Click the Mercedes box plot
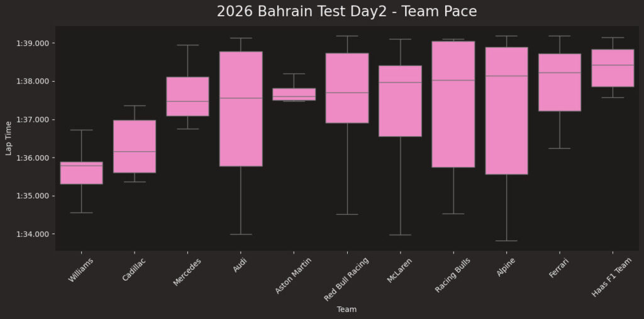This screenshot has width=644, height=319. 187,96
